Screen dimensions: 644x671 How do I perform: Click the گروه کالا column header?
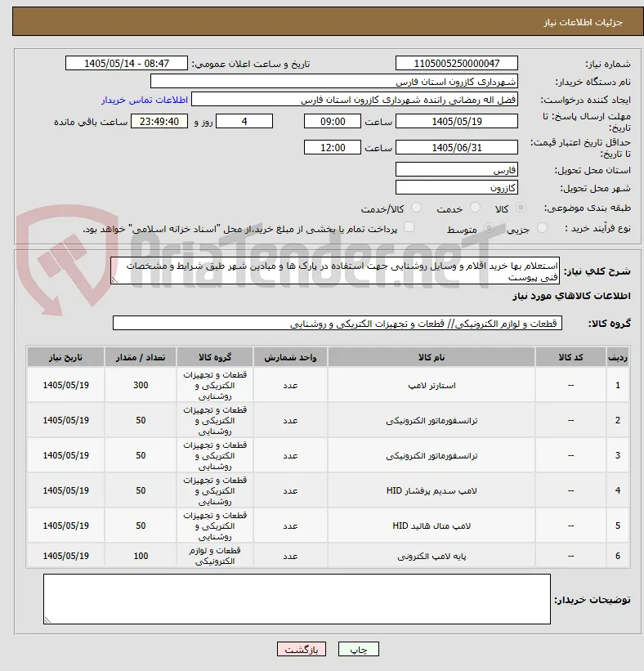click(x=215, y=357)
